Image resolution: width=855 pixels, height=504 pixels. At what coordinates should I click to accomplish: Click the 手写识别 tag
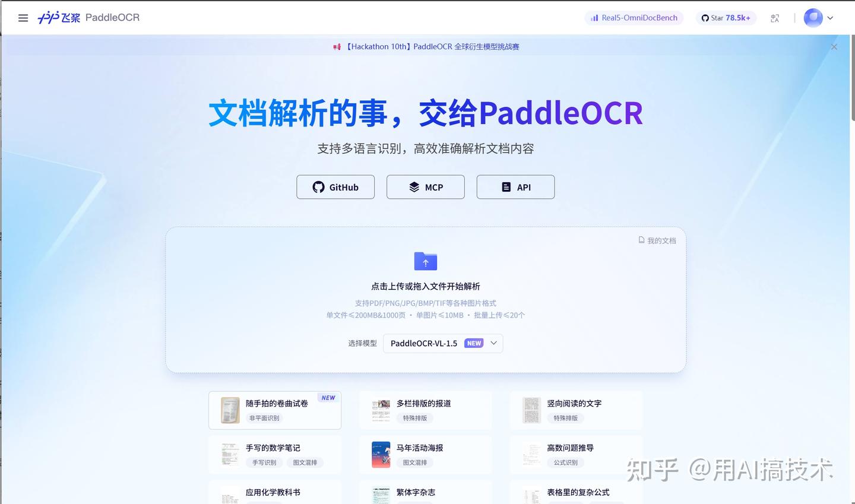[264, 462]
